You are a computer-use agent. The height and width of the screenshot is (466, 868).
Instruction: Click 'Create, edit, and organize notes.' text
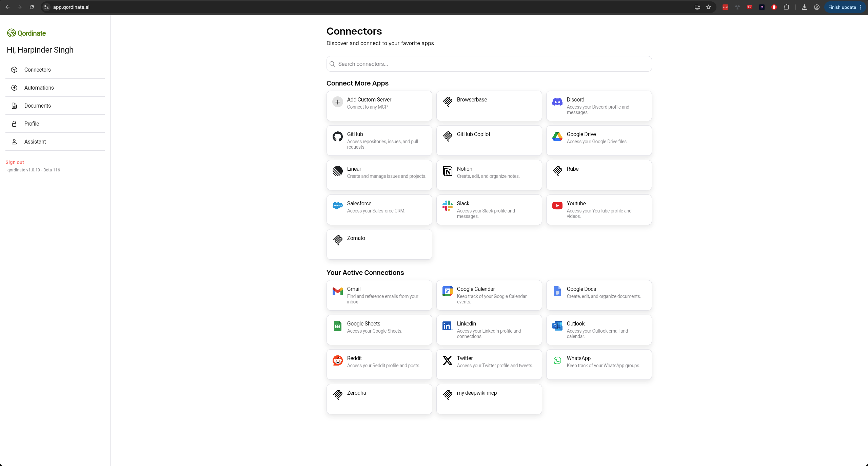488,176
